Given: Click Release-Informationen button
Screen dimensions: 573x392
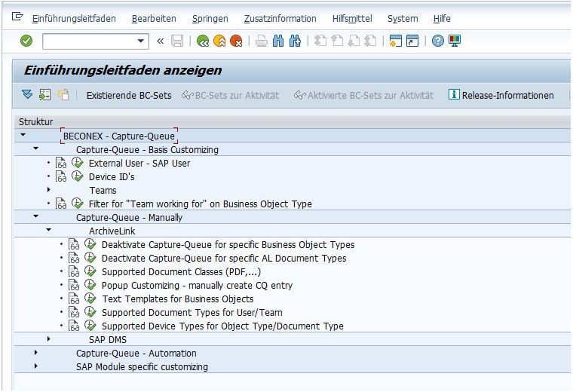Looking at the screenshot, I should 501,95.
